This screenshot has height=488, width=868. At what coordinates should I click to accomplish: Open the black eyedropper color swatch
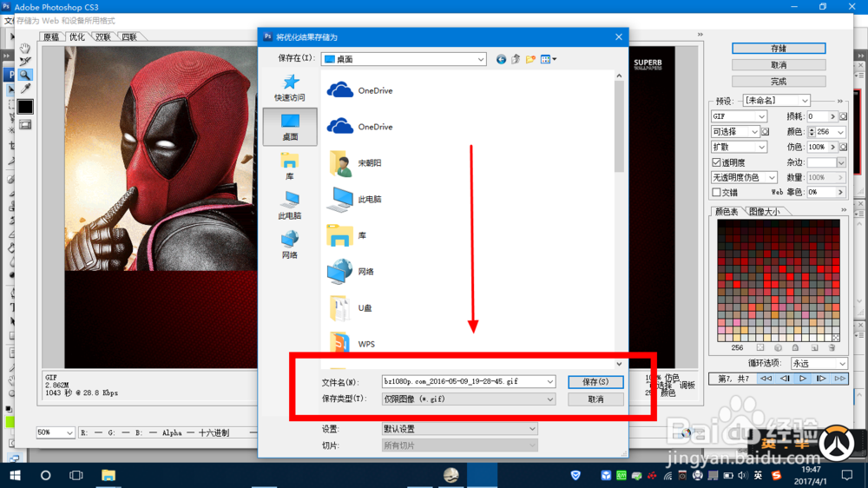point(25,106)
